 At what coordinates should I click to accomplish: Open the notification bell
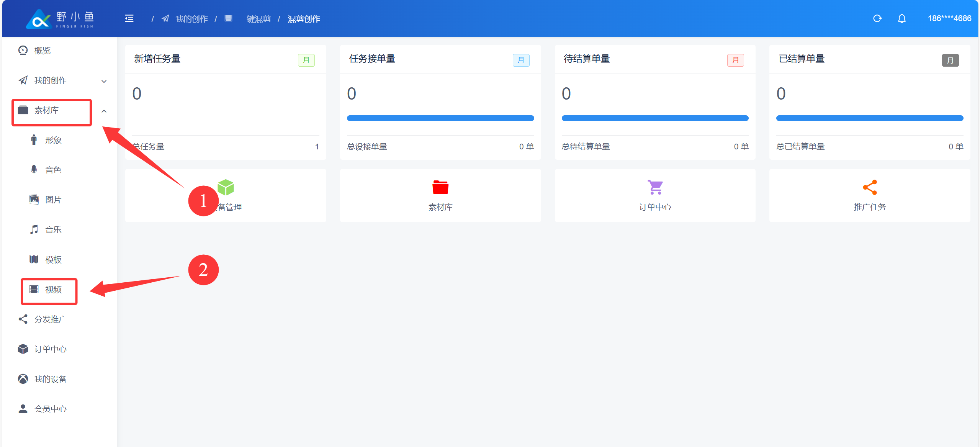pyautogui.click(x=901, y=18)
